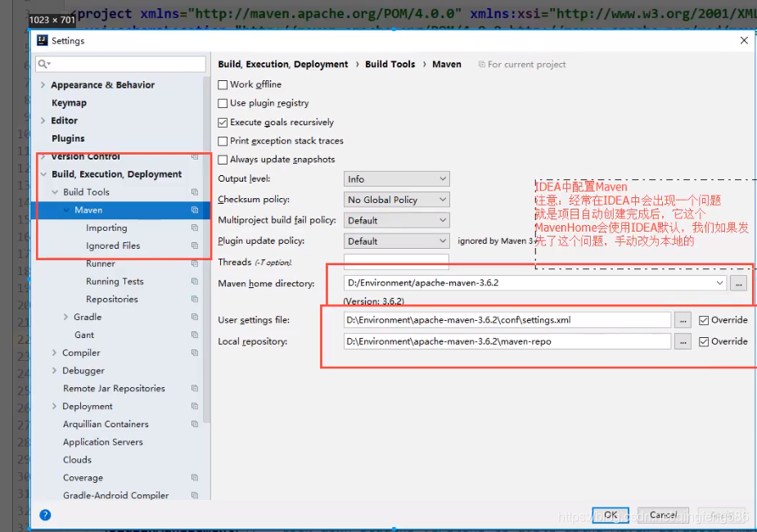The height and width of the screenshot is (532, 757).
Task: Expand the Compiler node arrow
Action: (54, 353)
